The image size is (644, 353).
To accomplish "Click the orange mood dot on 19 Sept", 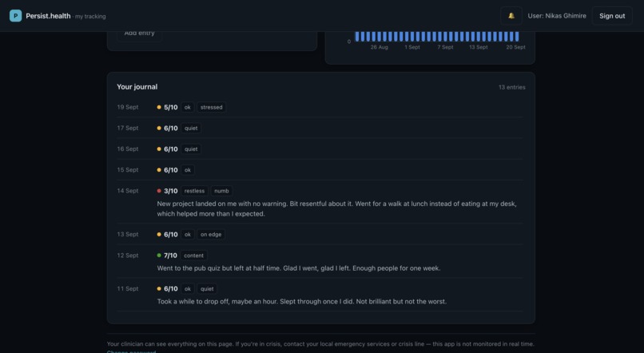I will (x=159, y=107).
